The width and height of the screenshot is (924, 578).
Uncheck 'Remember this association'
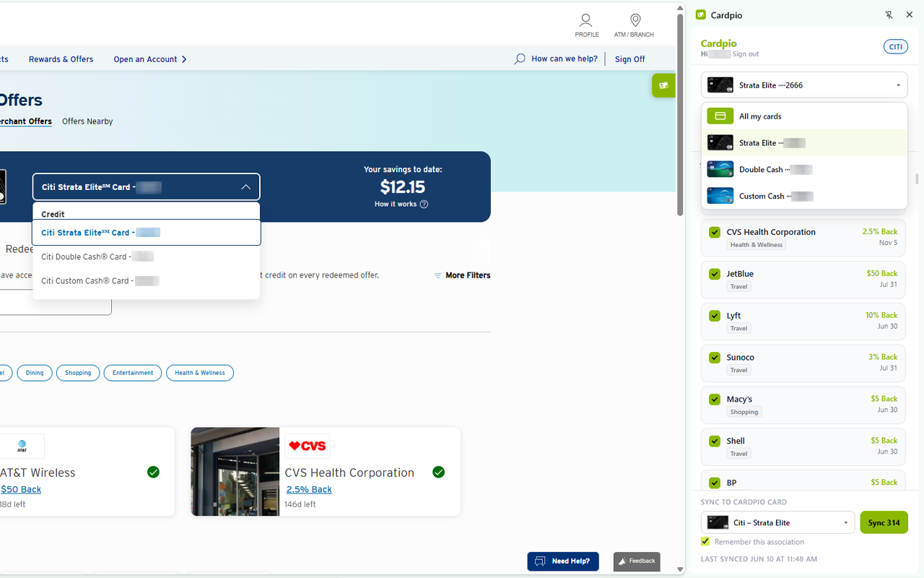(705, 542)
